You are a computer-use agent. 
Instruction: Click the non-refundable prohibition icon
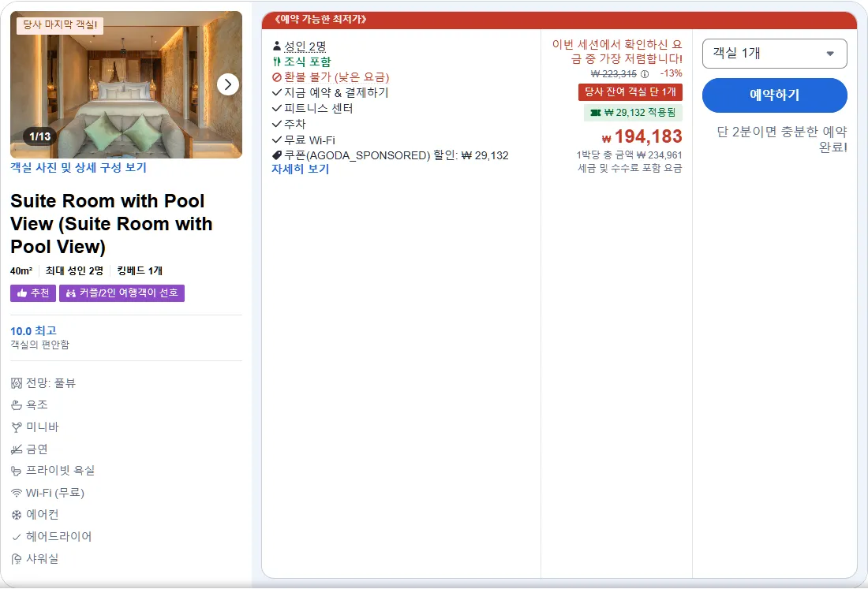[x=277, y=77]
